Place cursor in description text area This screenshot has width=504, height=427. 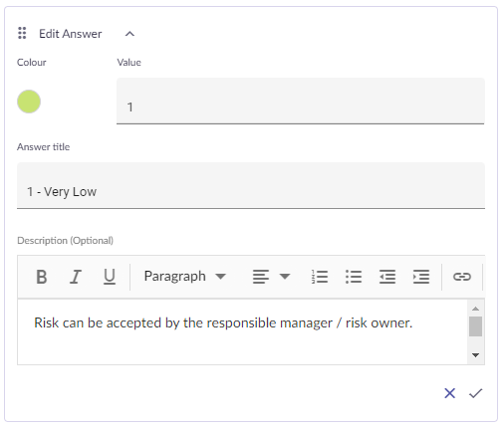[x=242, y=331]
